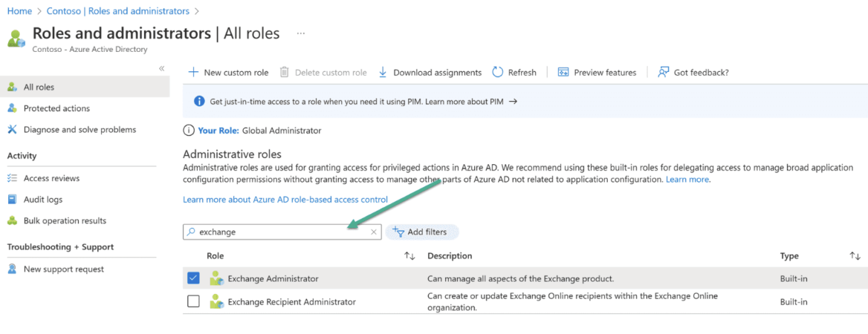Screen dimensions: 868x334
Task: Open the Exchange Recipient Administrator role name
Action: pos(292,302)
